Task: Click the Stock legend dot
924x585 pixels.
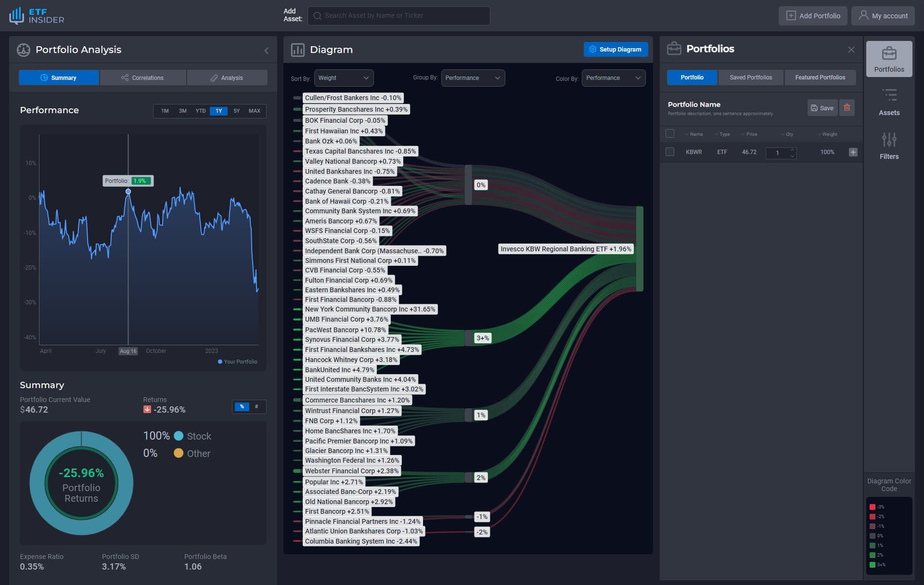Action: [x=178, y=436]
